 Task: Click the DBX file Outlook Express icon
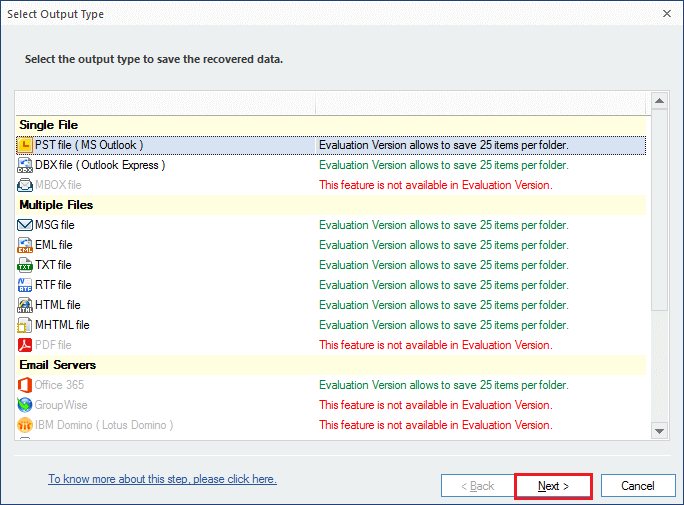coord(25,165)
